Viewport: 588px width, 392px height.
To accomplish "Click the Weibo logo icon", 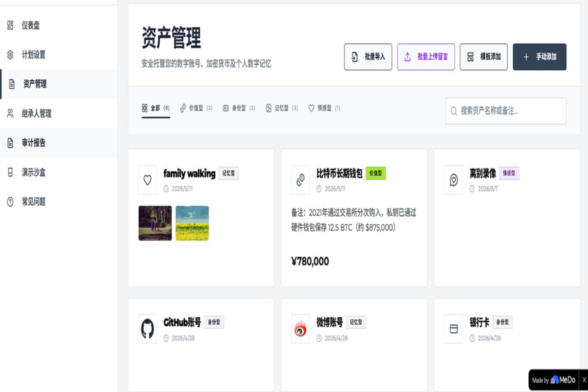I will pos(301,329).
